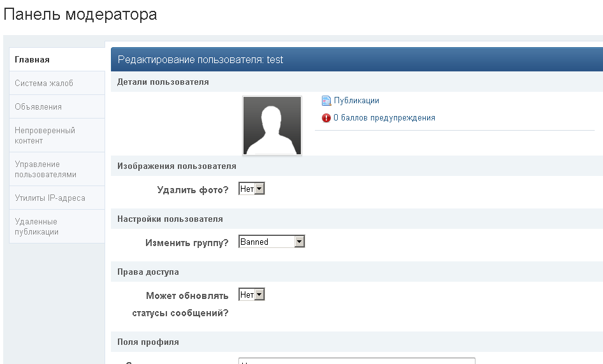Screen dimensions: 603x364
Task: Open Управление пользователями in the sidebar
Action: point(45,169)
